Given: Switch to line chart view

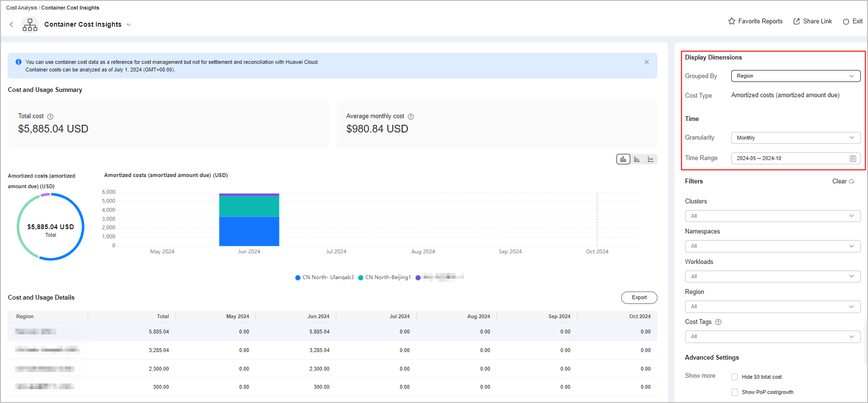Looking at the screenshot, I should tap(651, 159).
